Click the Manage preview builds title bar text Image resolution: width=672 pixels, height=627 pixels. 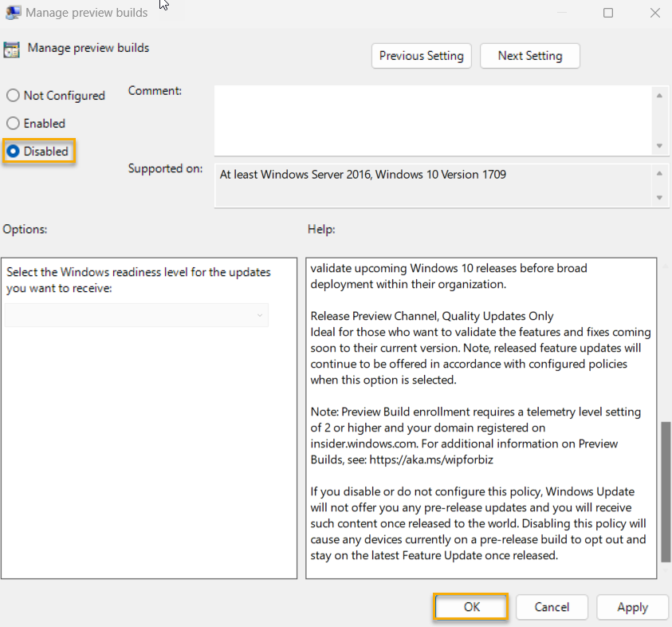[86, 12]
